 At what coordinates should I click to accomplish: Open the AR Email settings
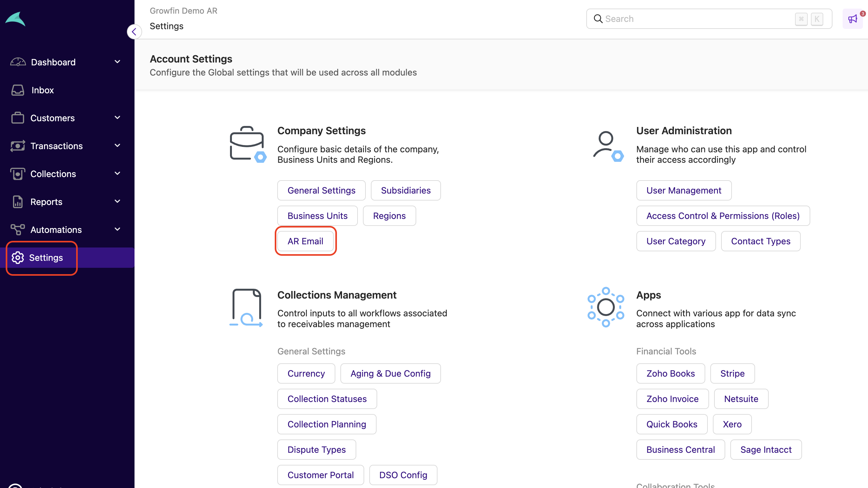click(305, 241)
